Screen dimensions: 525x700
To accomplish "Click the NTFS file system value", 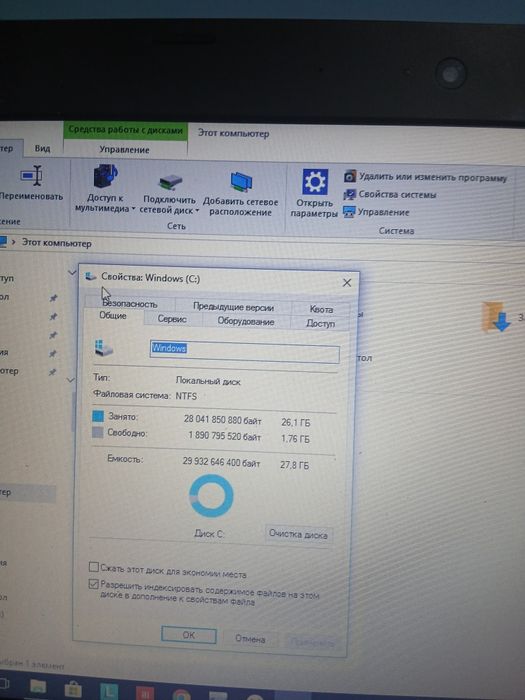I will [x=186, y=396].
